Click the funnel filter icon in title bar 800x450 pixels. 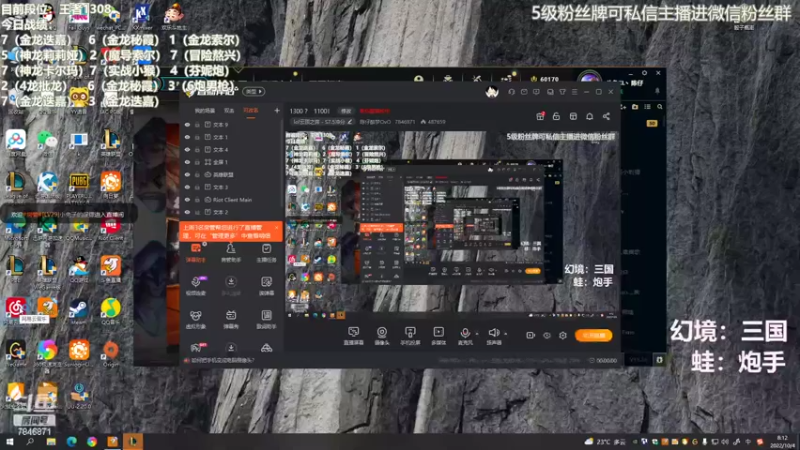[562, 92]
